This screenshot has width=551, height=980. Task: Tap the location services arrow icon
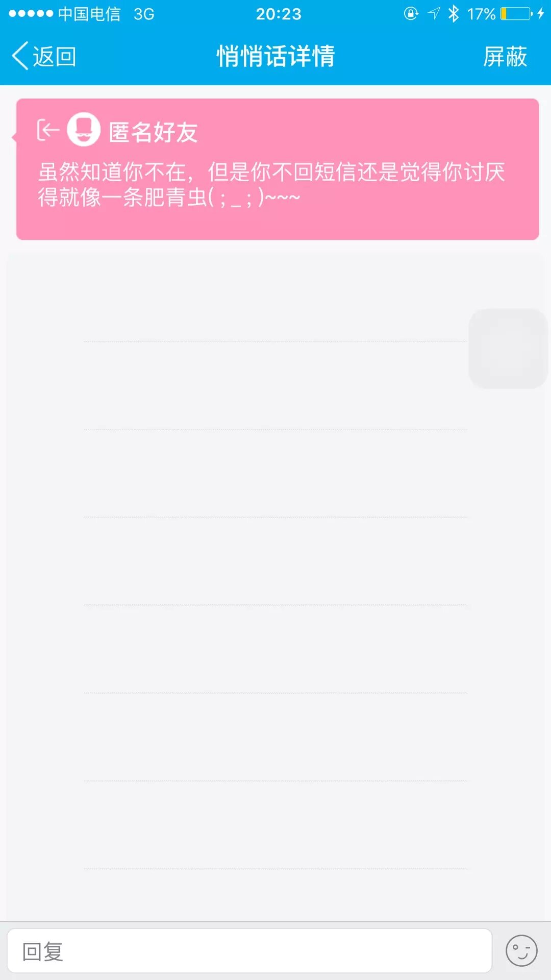434,14
